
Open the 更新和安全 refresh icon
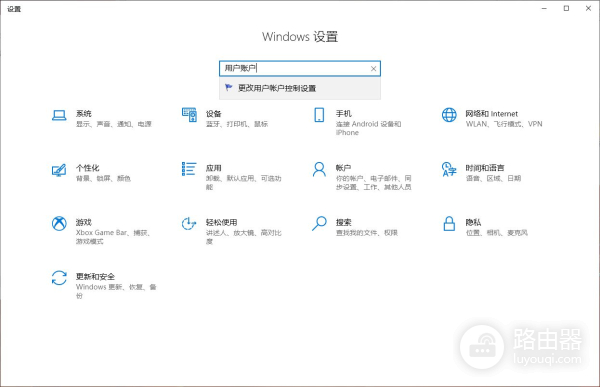point(59,278)
